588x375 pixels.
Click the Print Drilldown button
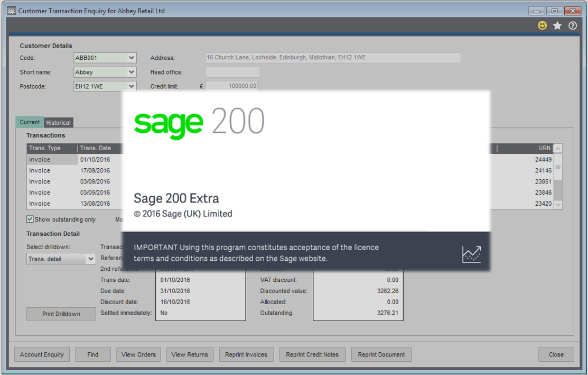[61, 314]
